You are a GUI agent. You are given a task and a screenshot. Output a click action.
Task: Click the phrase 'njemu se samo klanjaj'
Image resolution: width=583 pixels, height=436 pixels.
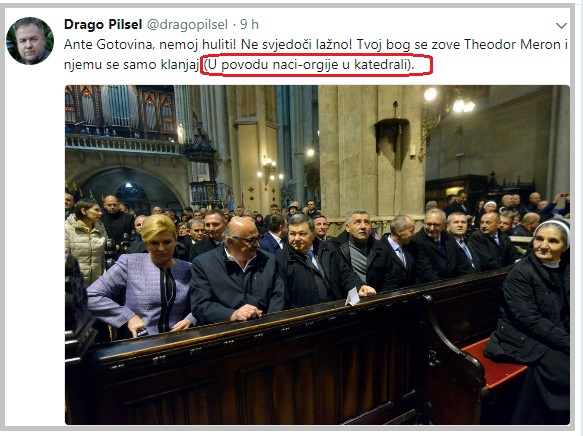coord(131,65)
